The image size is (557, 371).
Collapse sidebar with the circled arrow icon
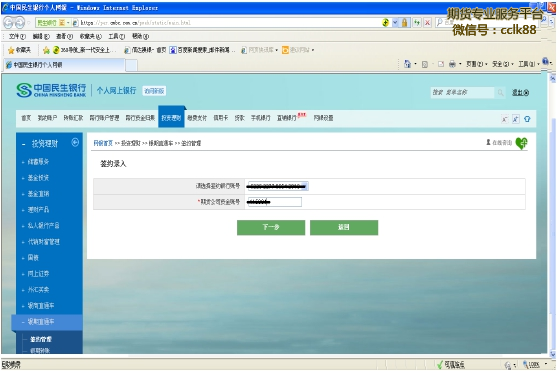pyautogui.click(x=75, y=143)
